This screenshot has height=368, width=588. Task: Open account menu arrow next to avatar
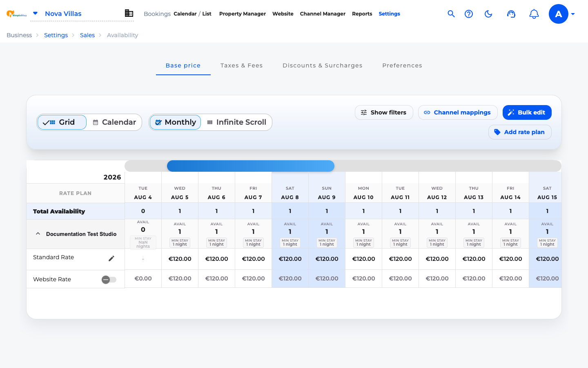573,14
